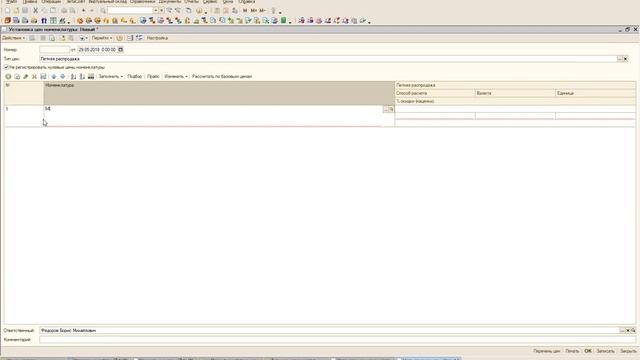Viewport: 640px width, 360px height.
Task: Open the Действия dropdown menu
Action: click(x=13, y=38)
